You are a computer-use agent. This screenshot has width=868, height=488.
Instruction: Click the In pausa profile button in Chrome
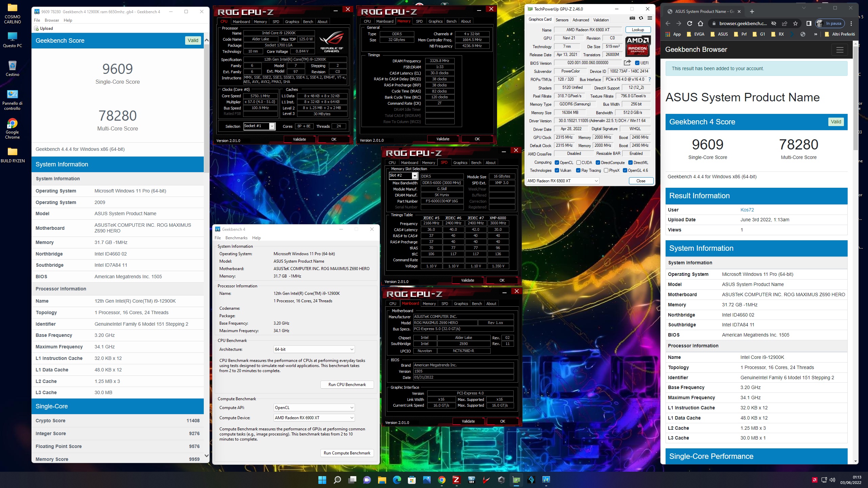click(830, 23)
